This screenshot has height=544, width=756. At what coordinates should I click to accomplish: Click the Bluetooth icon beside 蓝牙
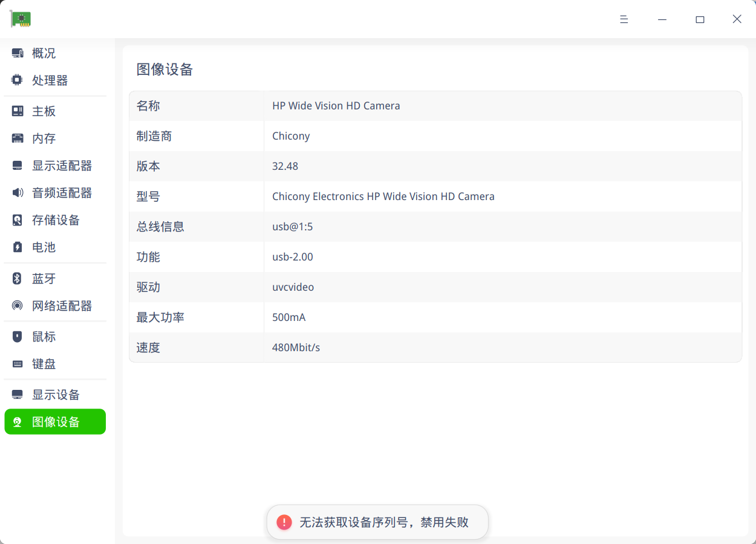point(18,279)
